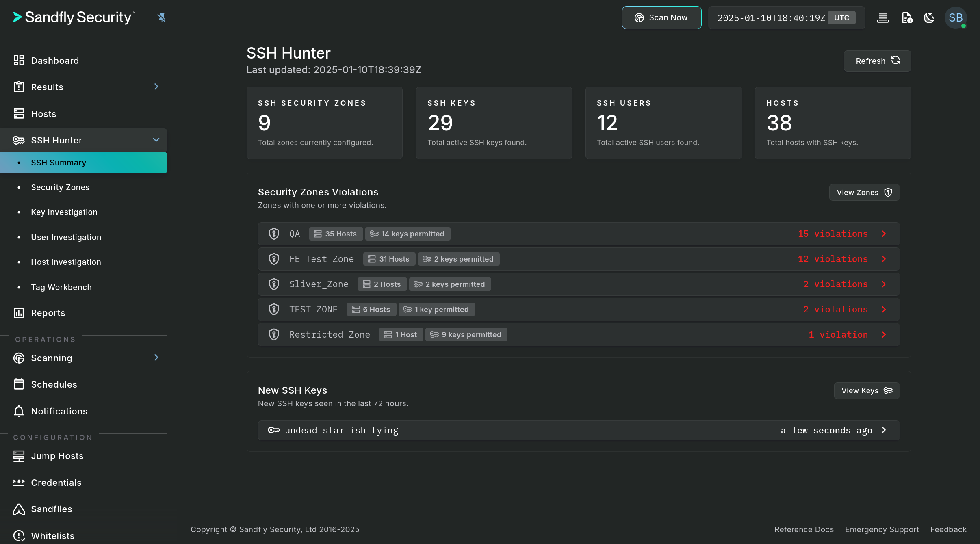
Task: Toggle dark mode user icon
Action: pos(929,17)
